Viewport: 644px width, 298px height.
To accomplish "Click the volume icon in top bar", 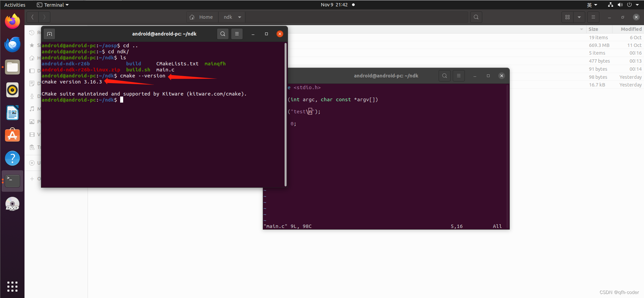I will pyautogui.click(x=620, y=5).
